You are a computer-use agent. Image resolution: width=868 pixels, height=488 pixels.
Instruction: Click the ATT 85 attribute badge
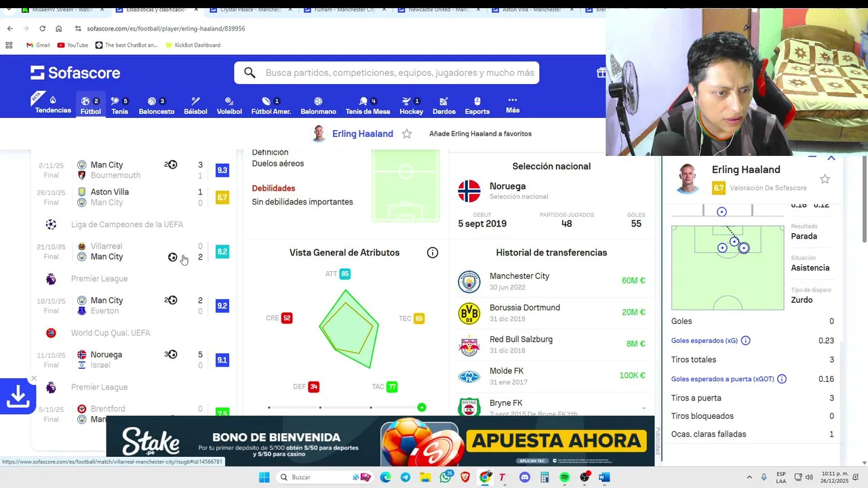click(345, 274)
